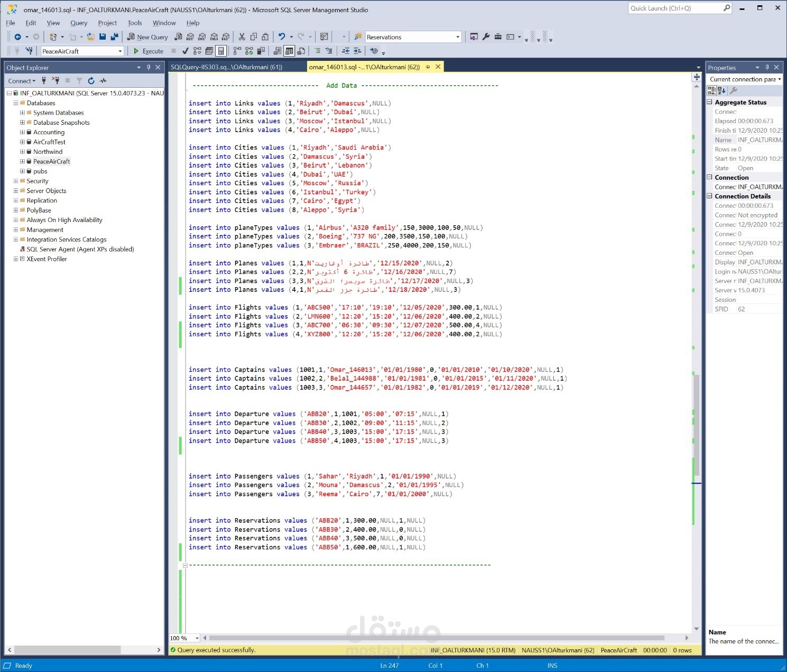
Task: Open the zoom 100 % dropdown
Action: point(197,638)
